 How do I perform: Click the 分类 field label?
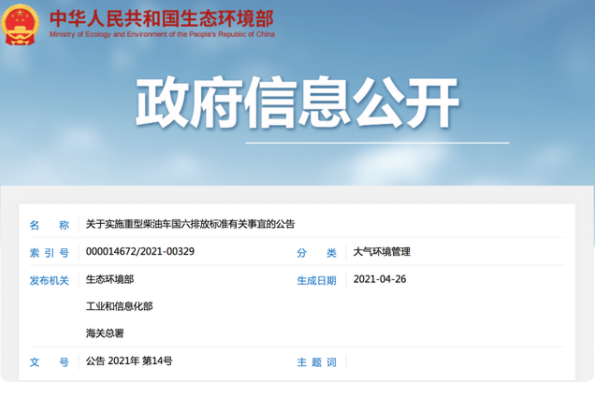tap(316, 253)
